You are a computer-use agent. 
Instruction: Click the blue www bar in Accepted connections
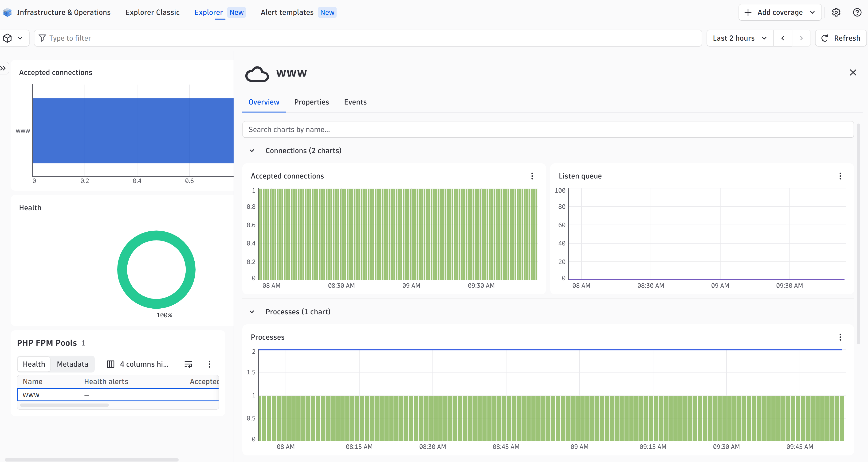133,131
